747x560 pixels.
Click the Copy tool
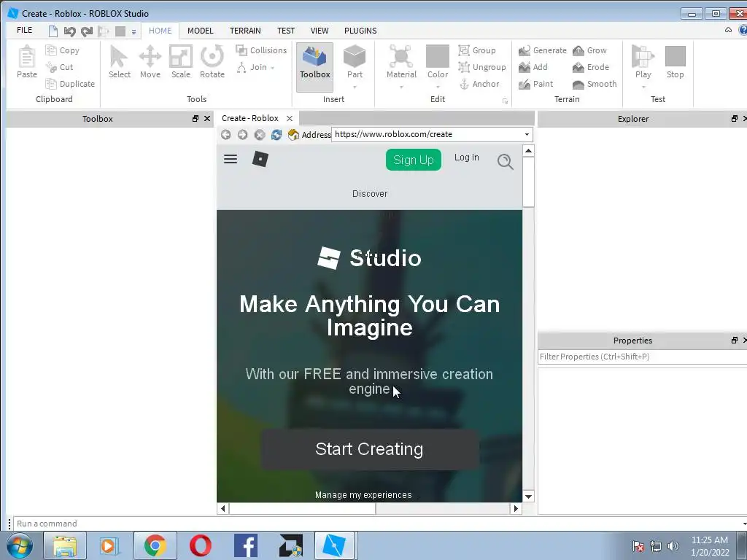coord(63,50)
